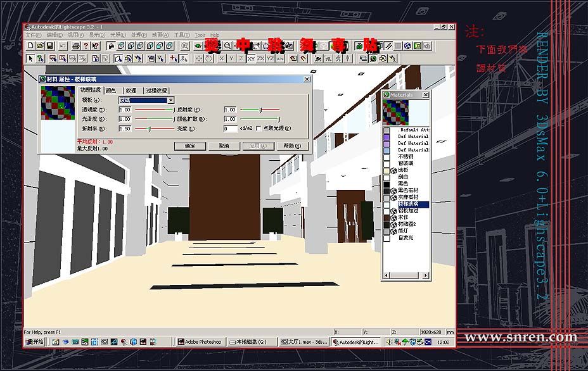Click the CH language indicator in system tray
The height and width of the screenshot is (371, 588).
point(428,342)
